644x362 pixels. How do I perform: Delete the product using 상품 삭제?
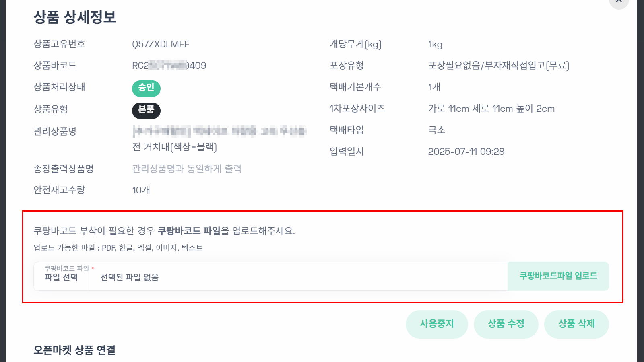576,324
